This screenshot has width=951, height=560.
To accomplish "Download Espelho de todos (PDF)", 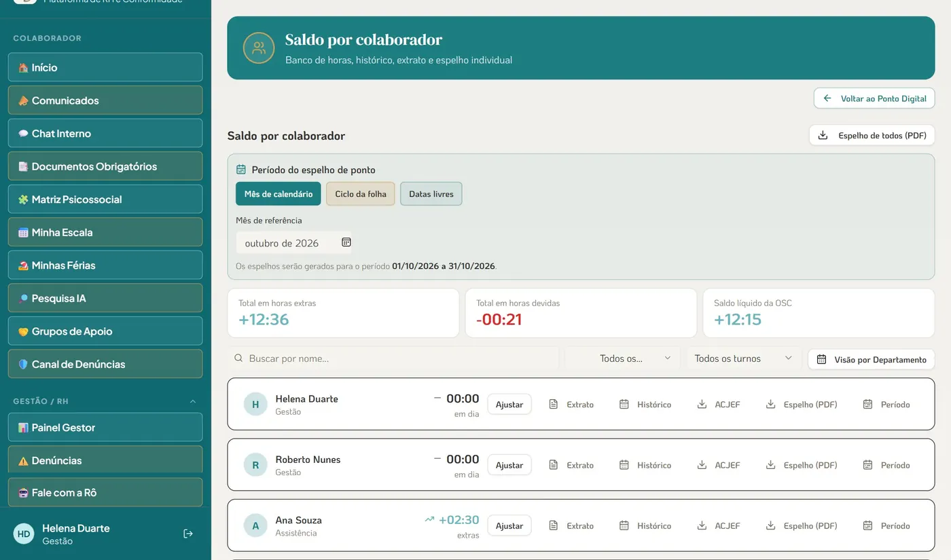I will pos(872,135).
